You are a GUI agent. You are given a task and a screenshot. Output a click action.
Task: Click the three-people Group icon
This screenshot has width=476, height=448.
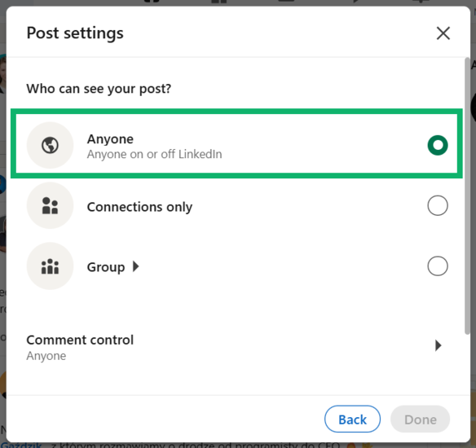pos(50,266)
